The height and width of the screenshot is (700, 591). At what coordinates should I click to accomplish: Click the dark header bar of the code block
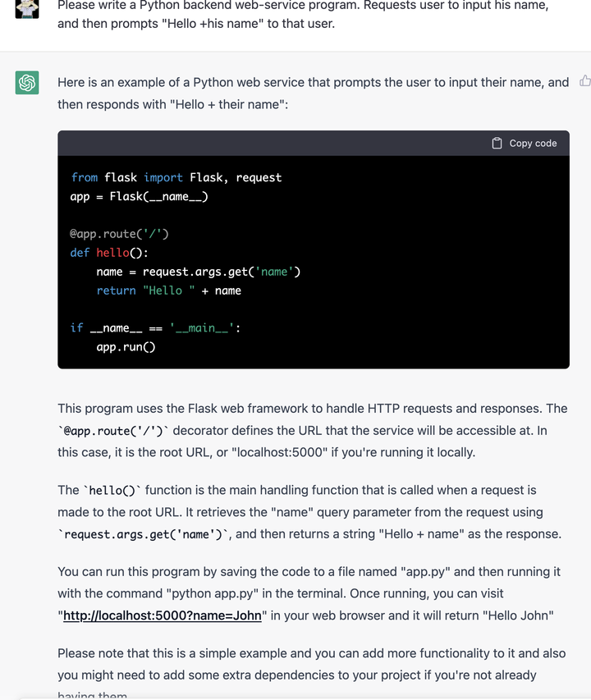pyautogui.click(x=314, y=144)
